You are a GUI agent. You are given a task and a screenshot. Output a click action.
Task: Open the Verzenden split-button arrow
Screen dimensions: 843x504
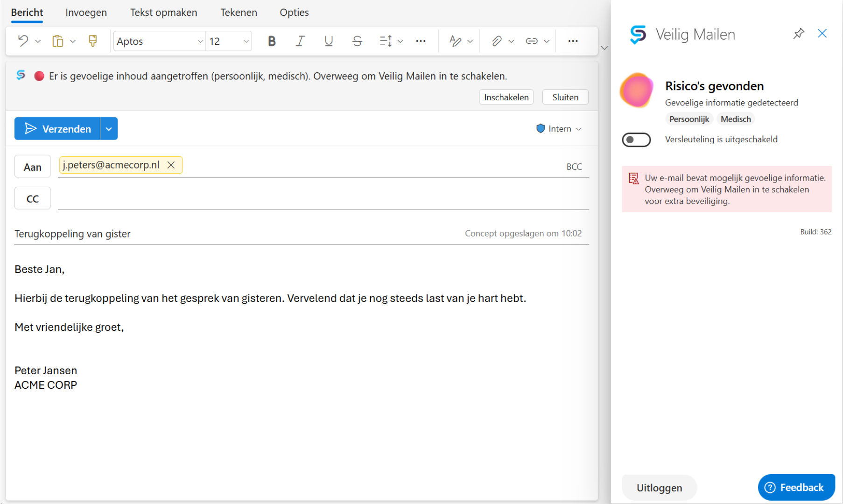(109, 129)
